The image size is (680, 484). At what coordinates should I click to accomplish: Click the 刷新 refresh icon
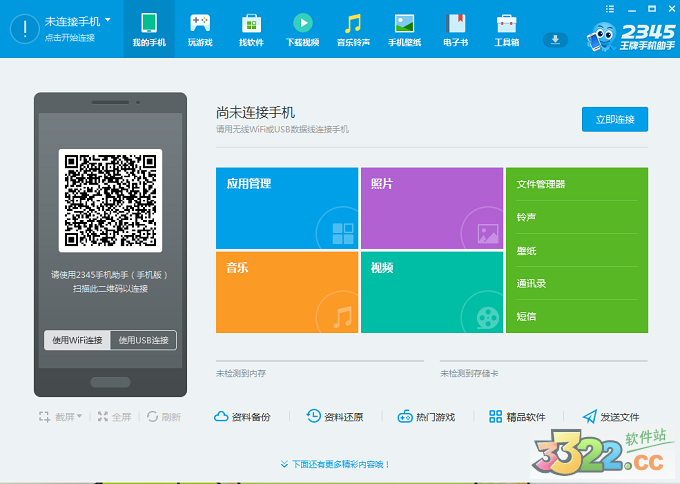(152, 417)
